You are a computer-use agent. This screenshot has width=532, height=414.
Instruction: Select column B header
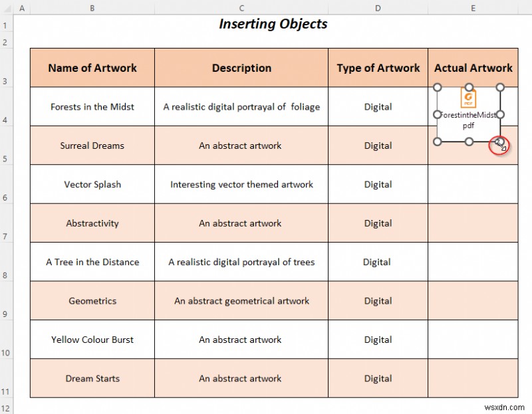pos(92,8)
